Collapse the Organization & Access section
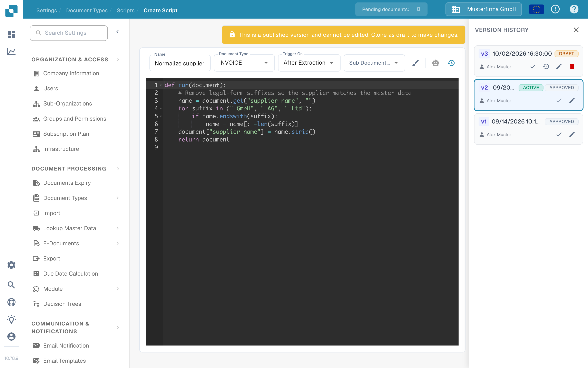The width and height of the screenshot is (588, 368). (x=118, y=59)
